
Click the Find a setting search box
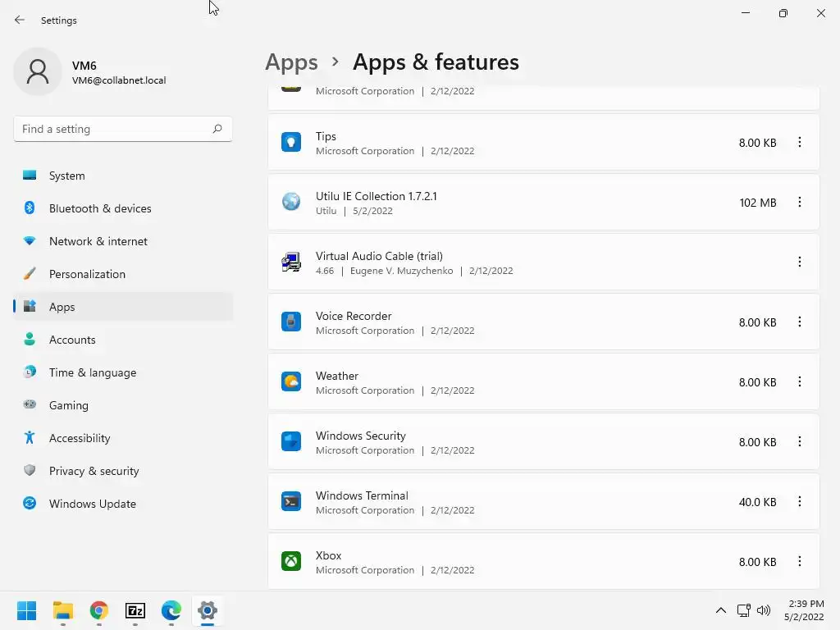[113, 129]
